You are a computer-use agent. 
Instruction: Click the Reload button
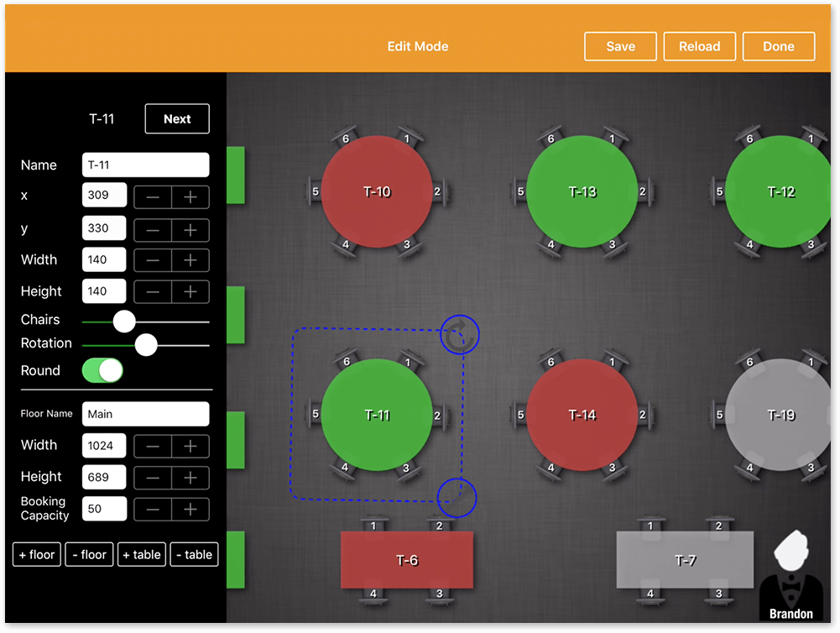click(x=699, y=47)
